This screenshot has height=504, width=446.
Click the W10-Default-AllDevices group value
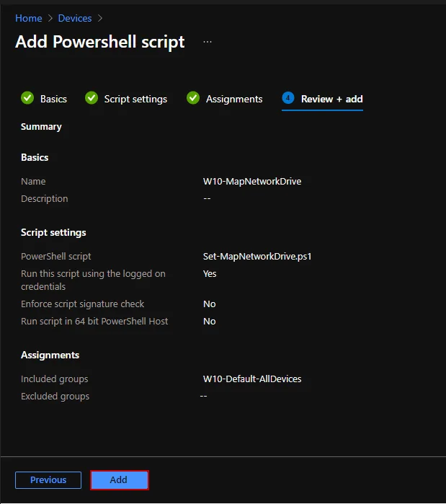(x=252, y=379)
